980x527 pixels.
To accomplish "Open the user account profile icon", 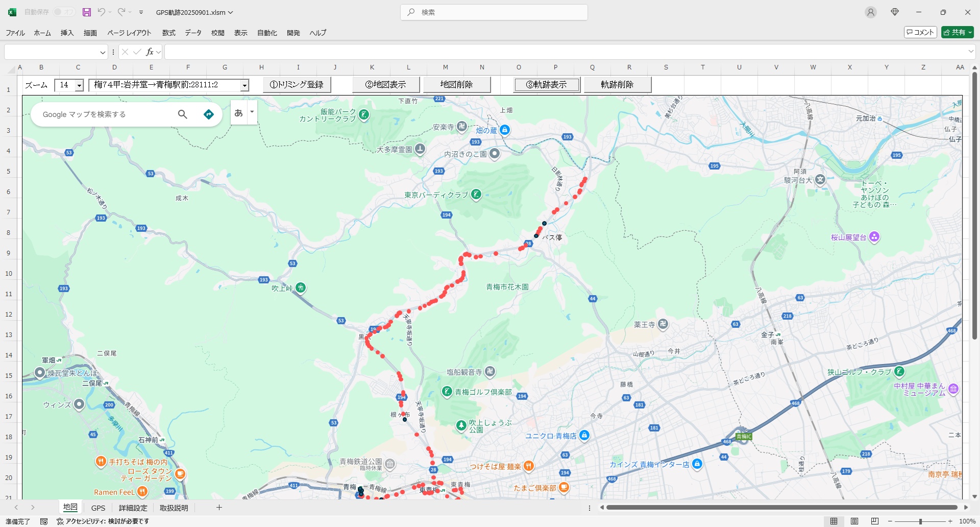I will (x=871, y=12).
